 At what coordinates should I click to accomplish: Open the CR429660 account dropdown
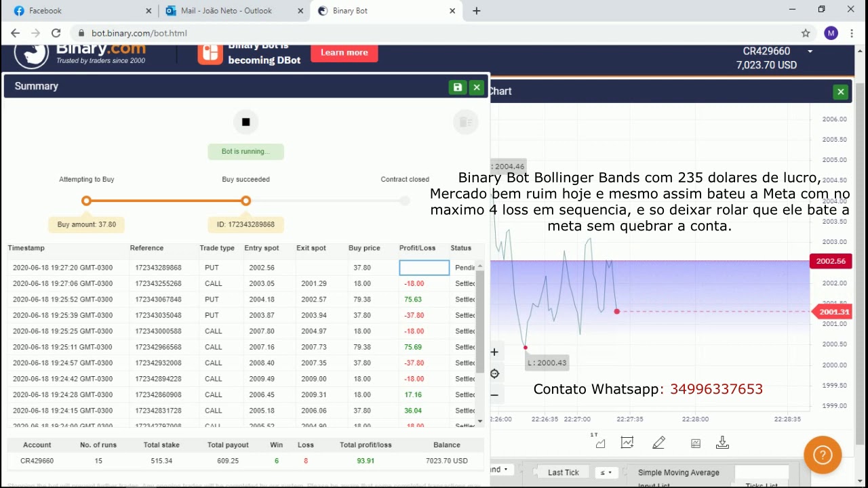click(x=810, y=52)
